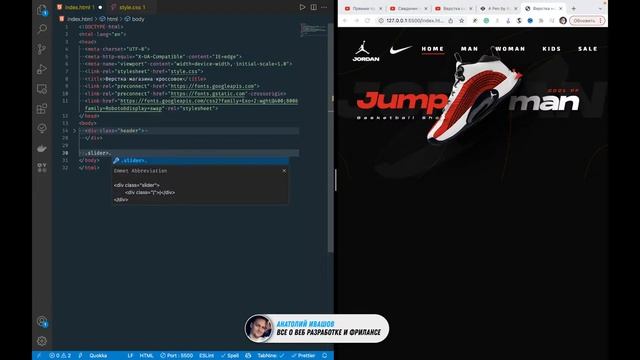Click the fonts.gstatic.com link on line 10

coord(208,93)
